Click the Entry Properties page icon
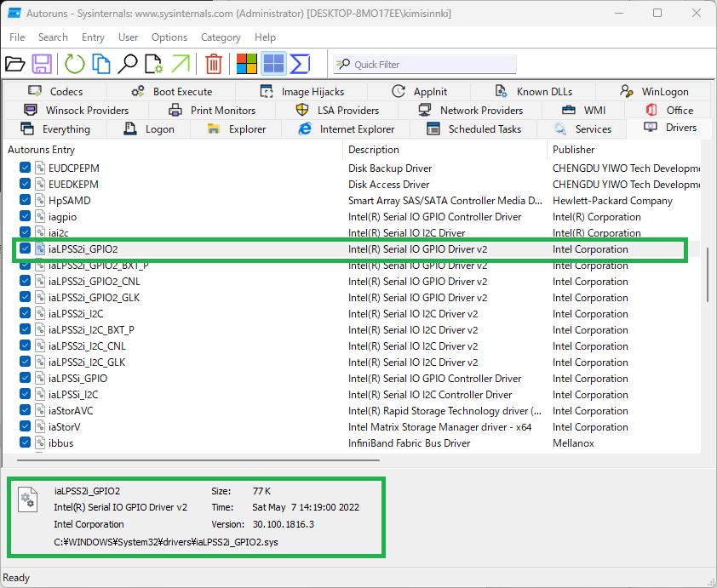This screenshot has width=717, height=588. [153, 64]
